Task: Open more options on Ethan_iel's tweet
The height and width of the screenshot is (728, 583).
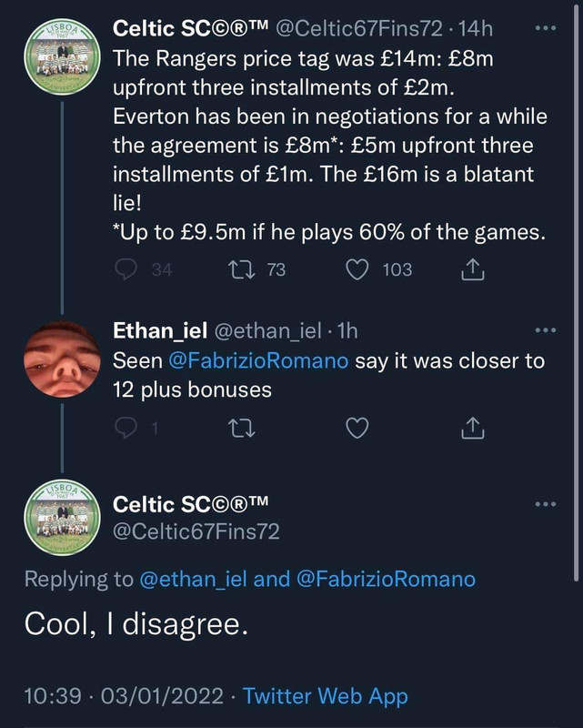Action: click(545, 331)
